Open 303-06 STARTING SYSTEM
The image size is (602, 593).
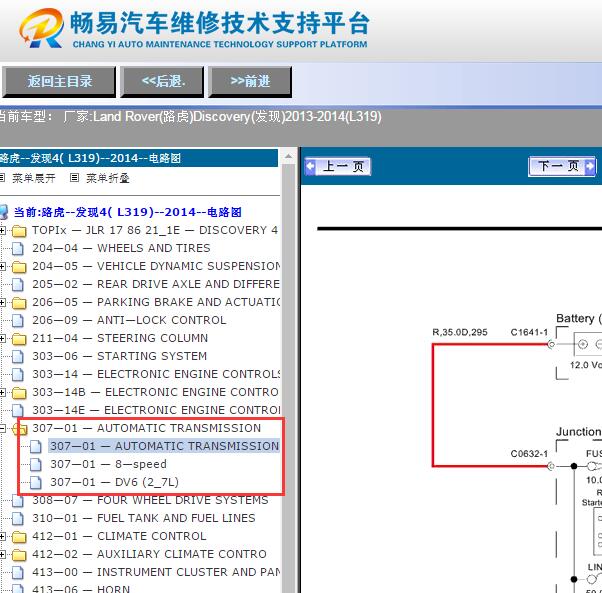(119, 356)
